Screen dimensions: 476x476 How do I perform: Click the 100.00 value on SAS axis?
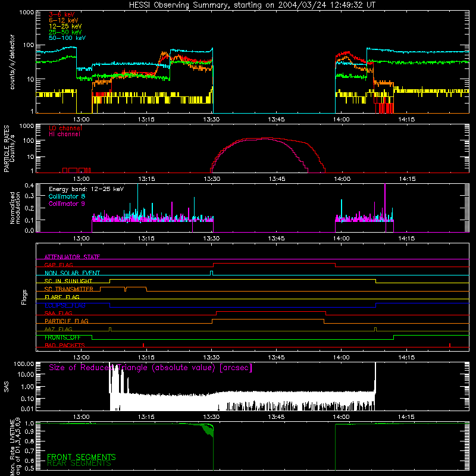[x=23, y=364]
